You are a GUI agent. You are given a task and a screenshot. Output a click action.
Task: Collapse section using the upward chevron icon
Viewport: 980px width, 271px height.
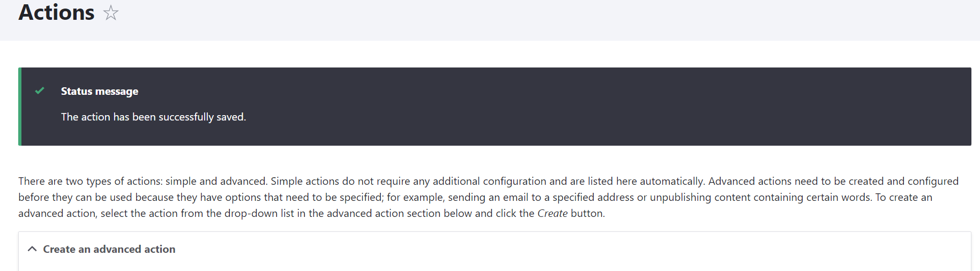pyautogui.click(x=32, y=249)
